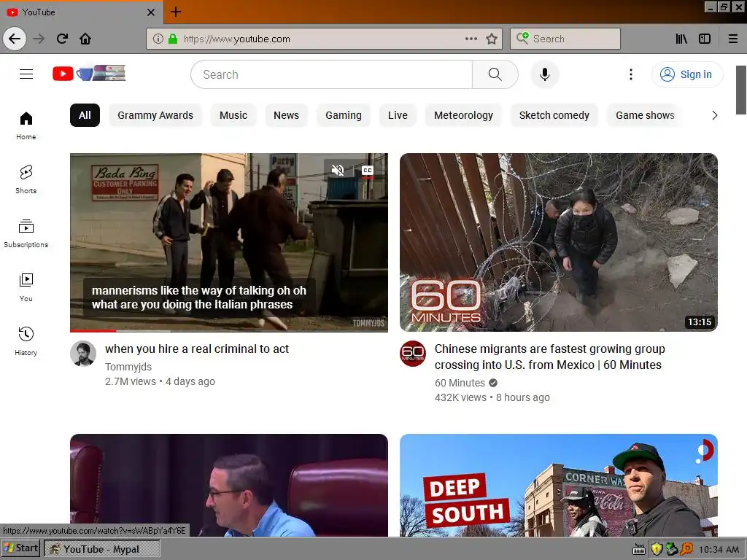Select the Grammy Awards chip

coord(155,115)
